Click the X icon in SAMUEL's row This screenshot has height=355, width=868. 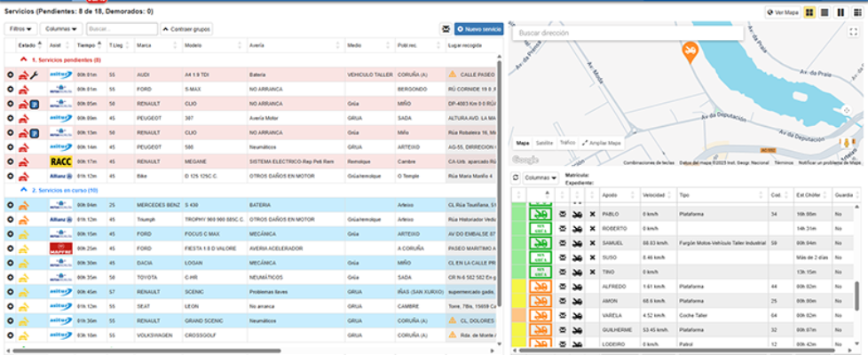click(x=592, y=243)
